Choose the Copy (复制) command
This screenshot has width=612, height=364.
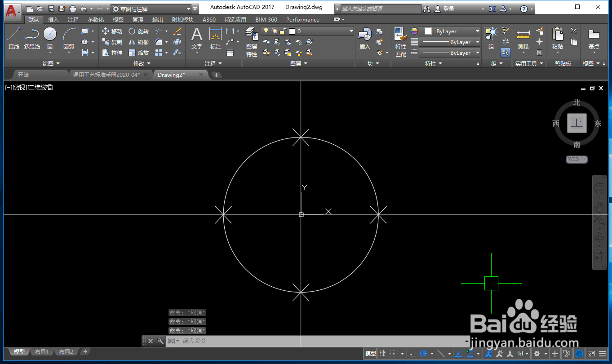[x=112, y=42]
